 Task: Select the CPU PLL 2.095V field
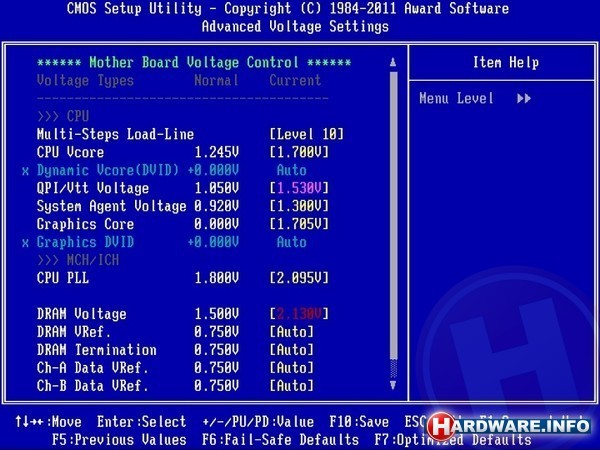[x=299, y=278]
